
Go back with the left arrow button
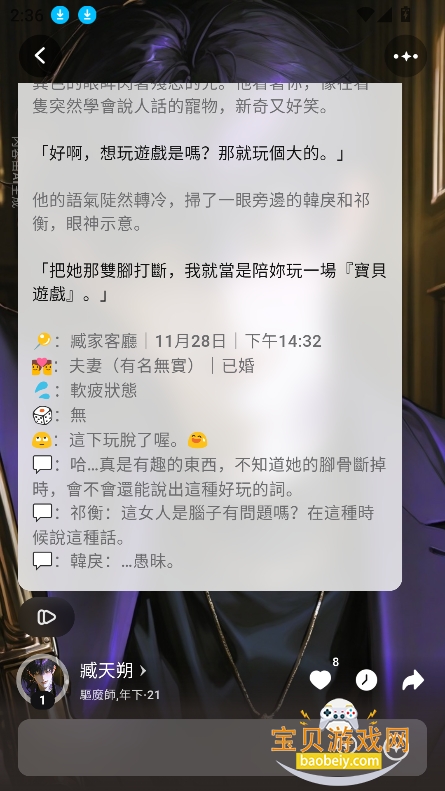40,55
